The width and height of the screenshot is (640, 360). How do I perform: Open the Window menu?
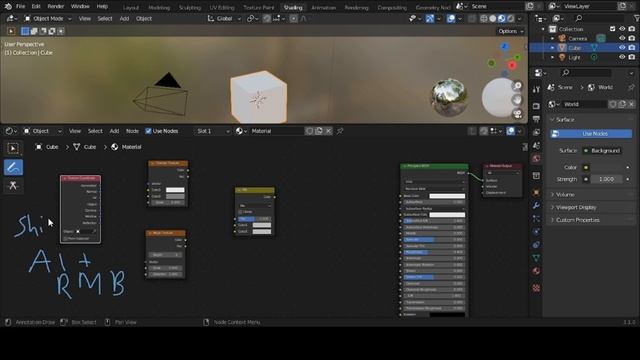click(x=80, y=7)
